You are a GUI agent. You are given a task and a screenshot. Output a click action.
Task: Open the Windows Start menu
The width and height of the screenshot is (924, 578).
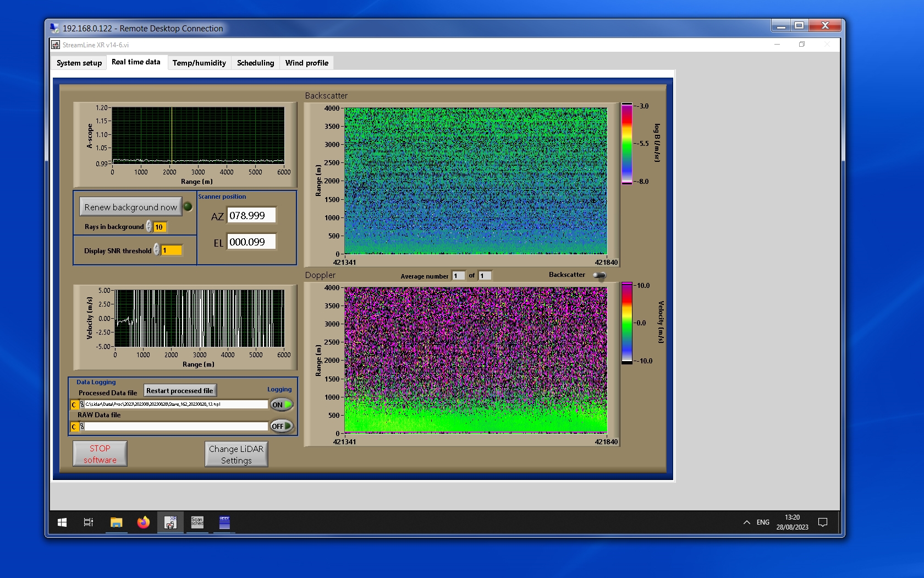62,522
